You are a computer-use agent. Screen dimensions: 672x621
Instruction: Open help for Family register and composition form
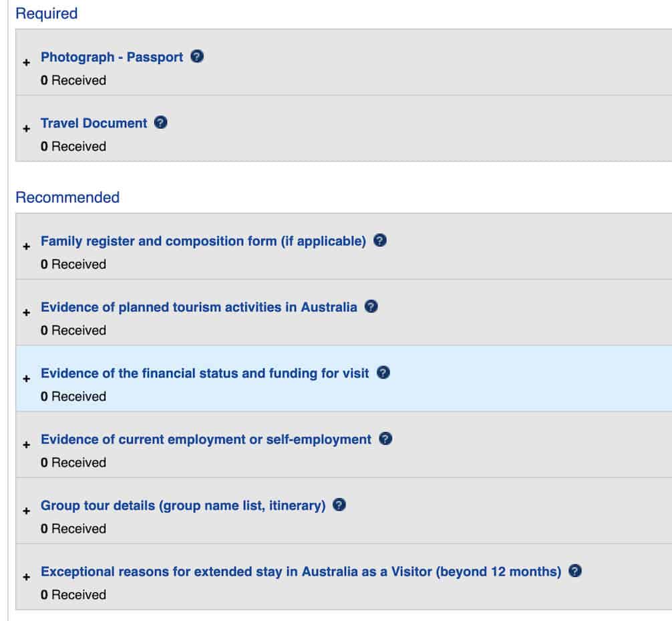point(380,240)
